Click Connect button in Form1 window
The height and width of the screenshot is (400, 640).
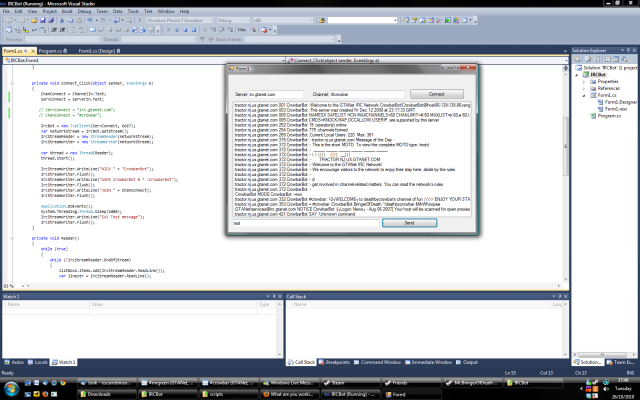(437, 94)
